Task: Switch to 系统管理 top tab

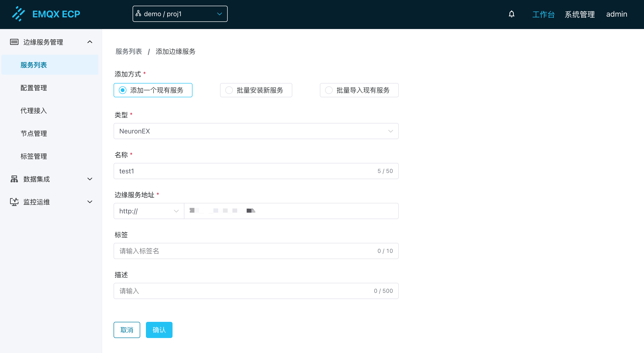Action: tap(580, 14)
